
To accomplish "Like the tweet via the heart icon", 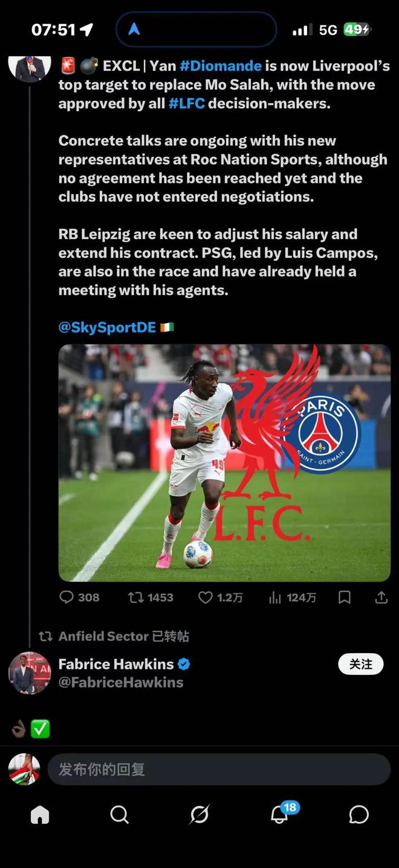I will click(x=206, y=597).
